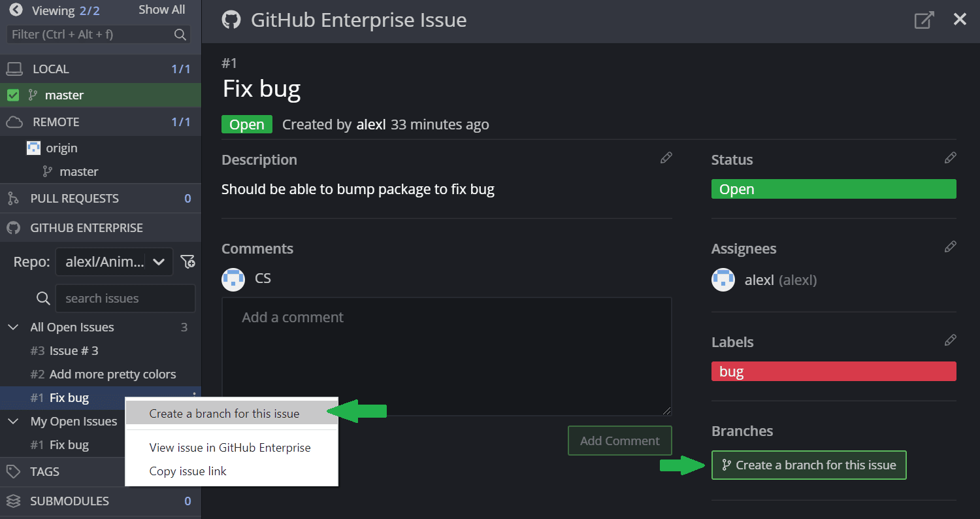
Task: Collapse the All Open Issues group
Action: 13,327
